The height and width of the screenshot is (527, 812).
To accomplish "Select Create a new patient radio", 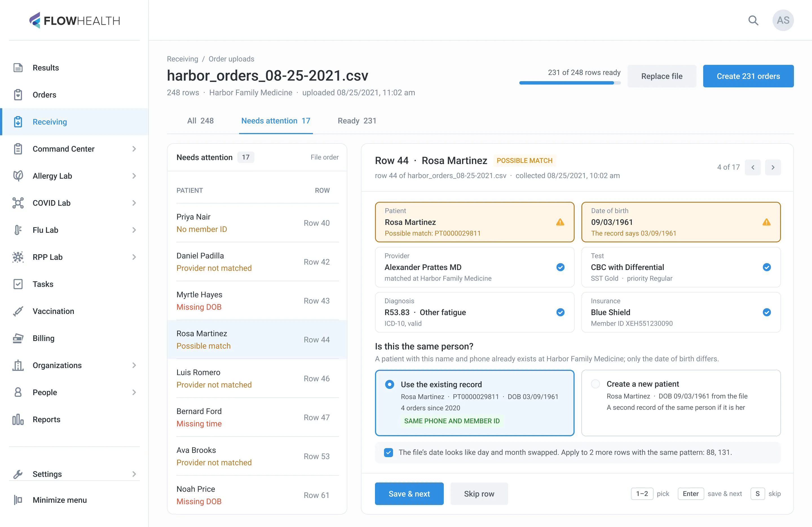I will (x=595, y=384).
